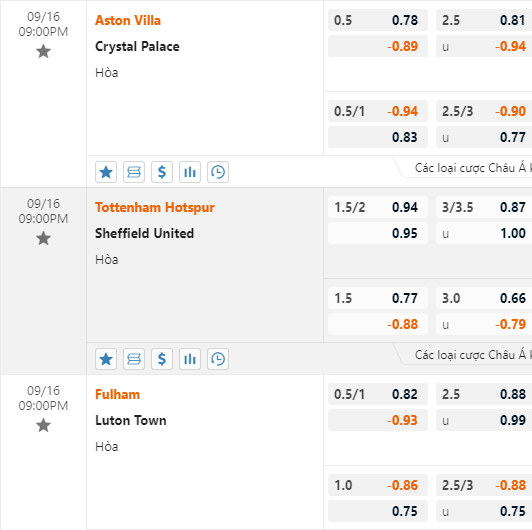Click blue star icon under Aston Villa match
Image resolution: width=532 pixels, height=530 pixels.
(106, 172)
